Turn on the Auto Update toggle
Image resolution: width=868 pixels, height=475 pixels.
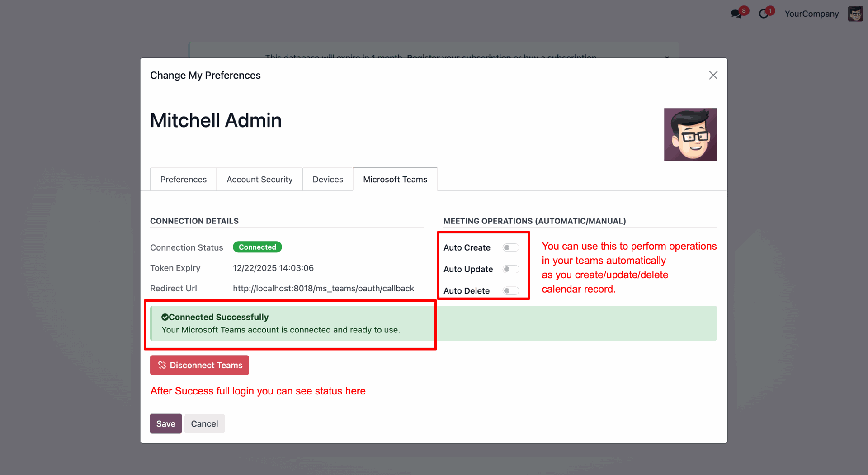coord(511,269)
